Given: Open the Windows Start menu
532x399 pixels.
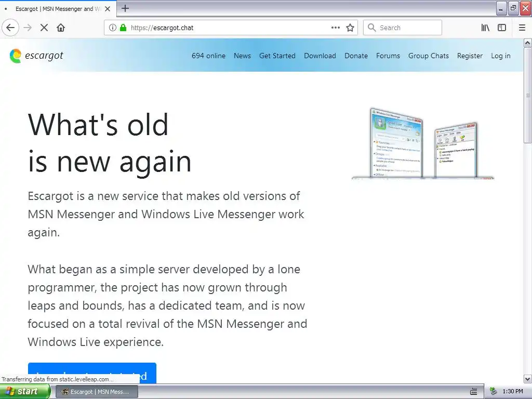Looking at the screenshot, I should 24,392.
